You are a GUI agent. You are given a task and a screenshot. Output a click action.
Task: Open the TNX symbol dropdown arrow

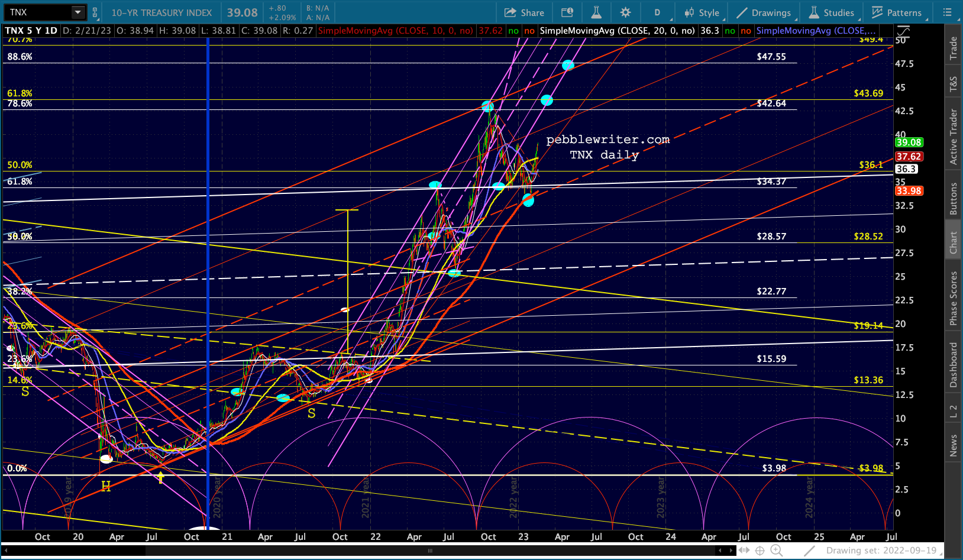77,12
